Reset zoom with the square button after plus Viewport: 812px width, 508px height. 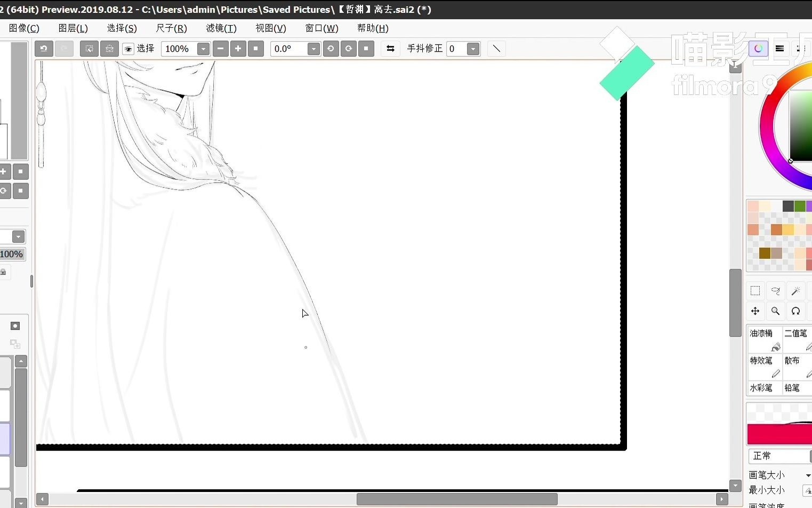tap(256, 49)
